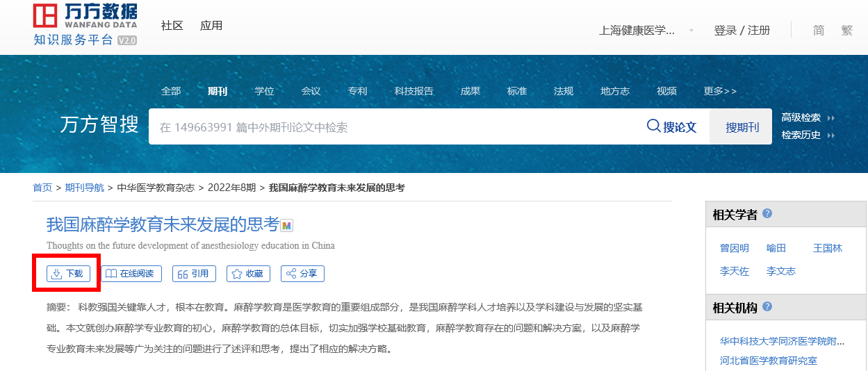
Task: Click the 分享 share button
Action: [x=302, y=274]
